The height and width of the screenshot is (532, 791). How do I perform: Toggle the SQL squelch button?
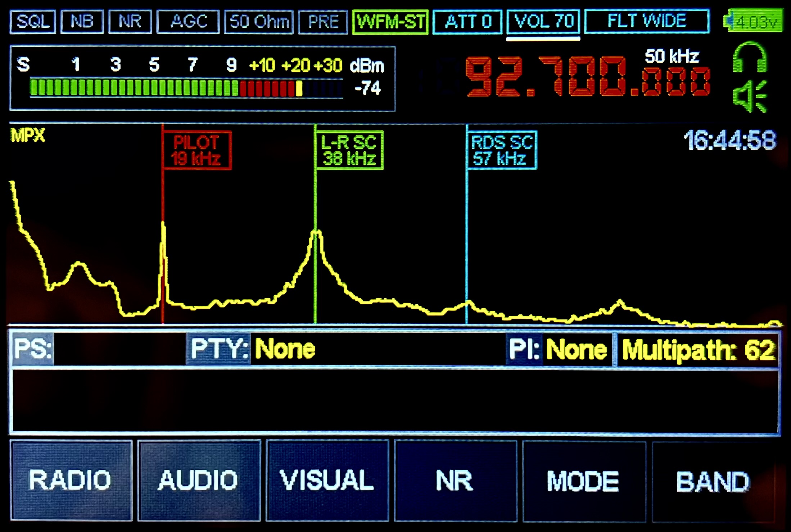[33, 22]
